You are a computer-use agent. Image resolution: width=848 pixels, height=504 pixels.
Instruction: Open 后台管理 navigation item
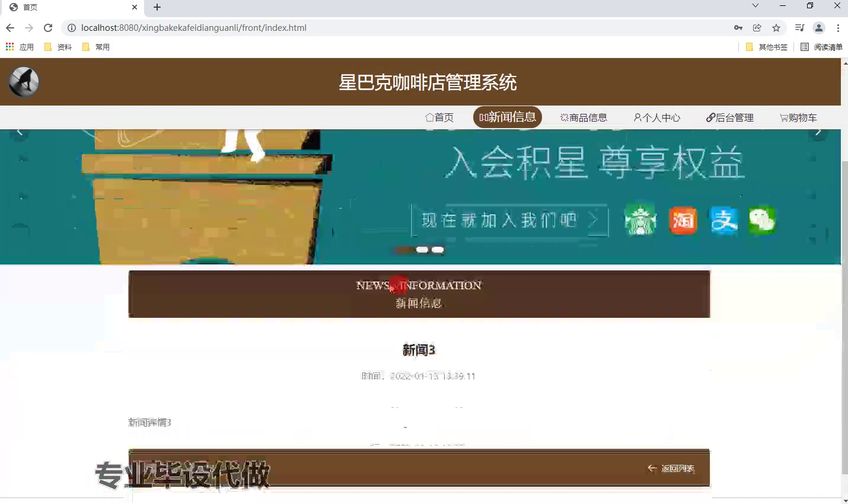pyautogui.click(x=730, y=117)
